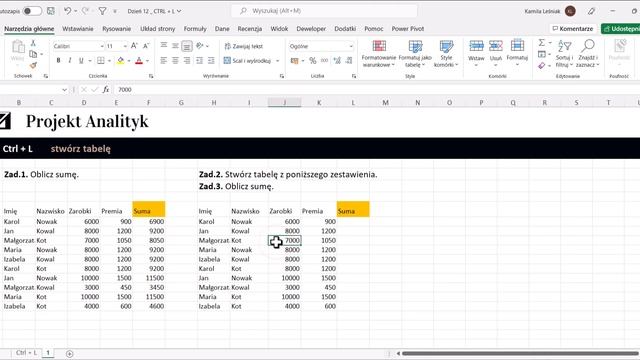Open Formatuj jako tabelę menu
The width and height of the screenshot is (640, 360).
coord(415,53)
